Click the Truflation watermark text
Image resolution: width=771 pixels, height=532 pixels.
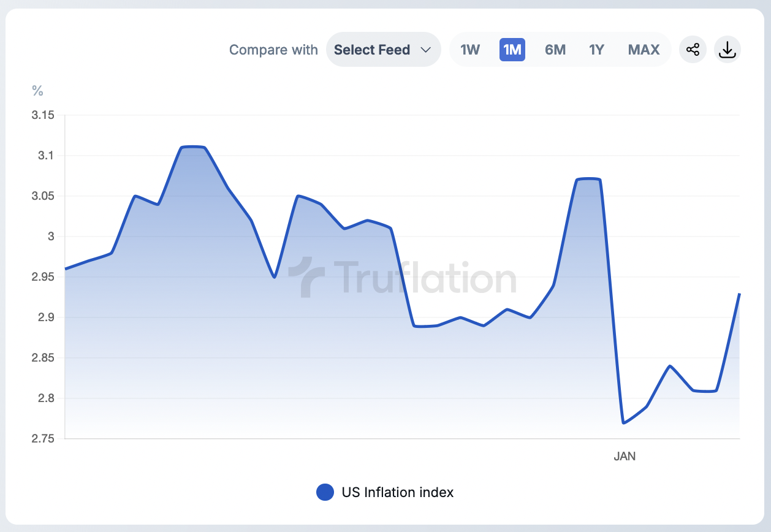[x=425, y=278]
